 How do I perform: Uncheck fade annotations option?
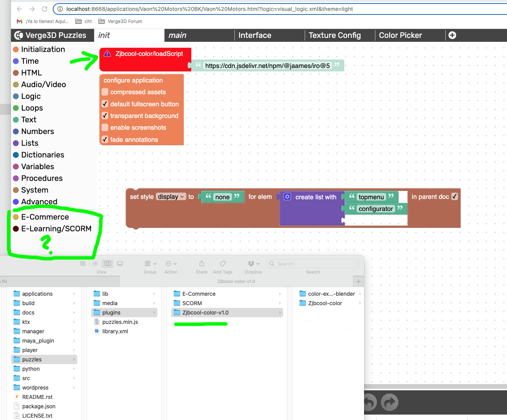click(x=105, y=139)
